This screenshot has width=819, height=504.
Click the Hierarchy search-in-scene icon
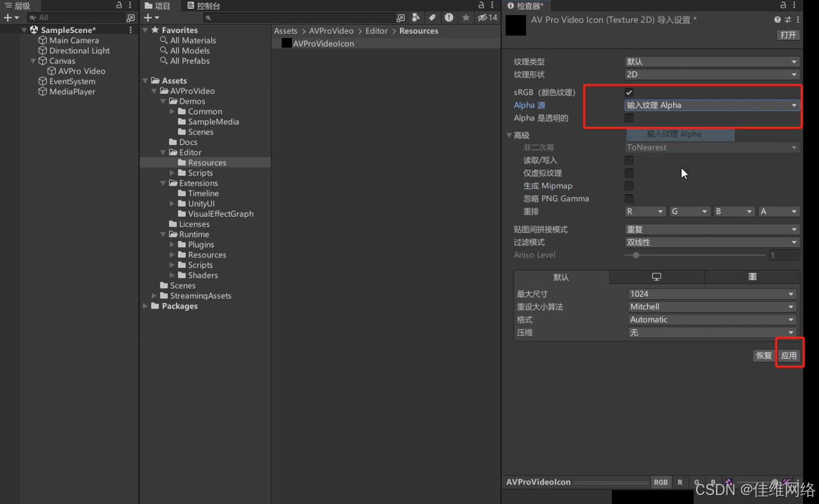click(x=130, y=18)
